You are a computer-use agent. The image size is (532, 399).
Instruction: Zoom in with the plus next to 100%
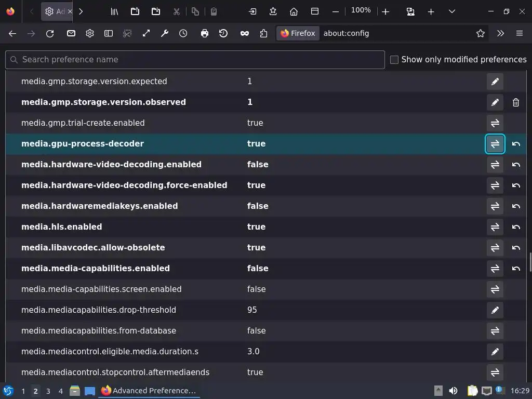(x=385, y=11)
